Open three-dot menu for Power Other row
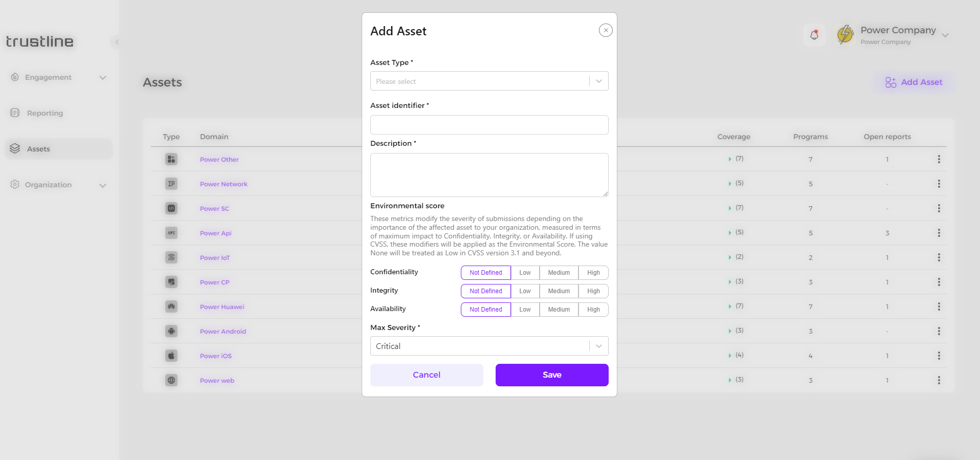The width and height of the screenshot is (980, 460). [x=939, y=159]
